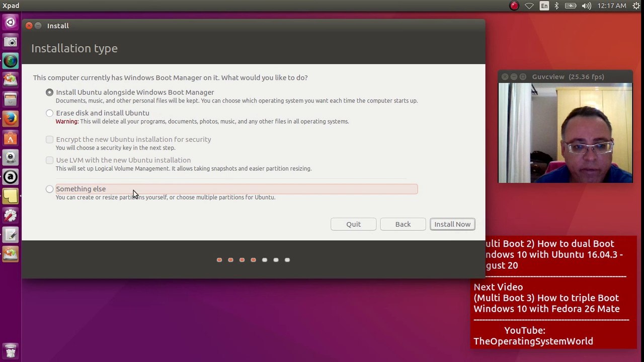Click the red recording indicator in the panel

pyautogui.click(x=514, y=6)
